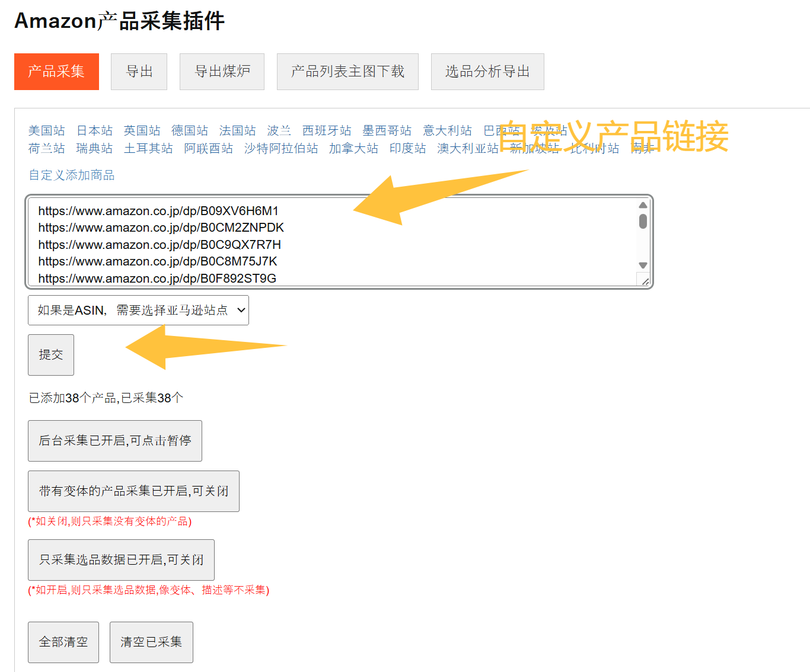Click the URL line ending B0C8M75J7K
The height and width of the screenshot is (672, 810).
click(x=158, y=261)
